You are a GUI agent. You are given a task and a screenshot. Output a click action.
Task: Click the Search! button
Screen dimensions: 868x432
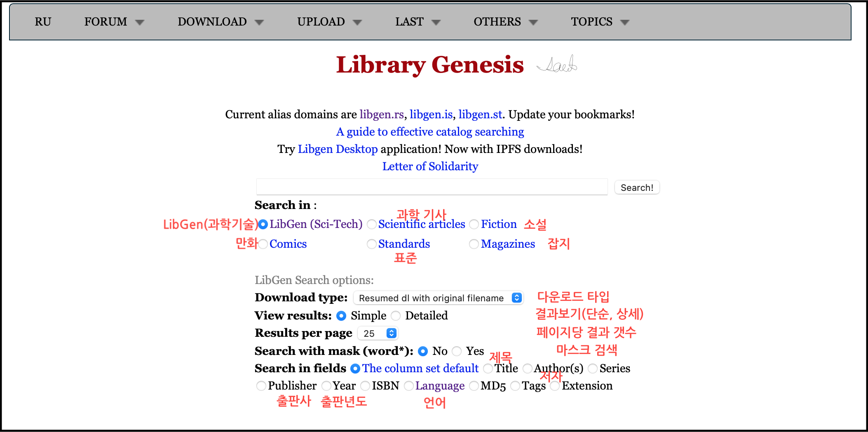point(637,188)
